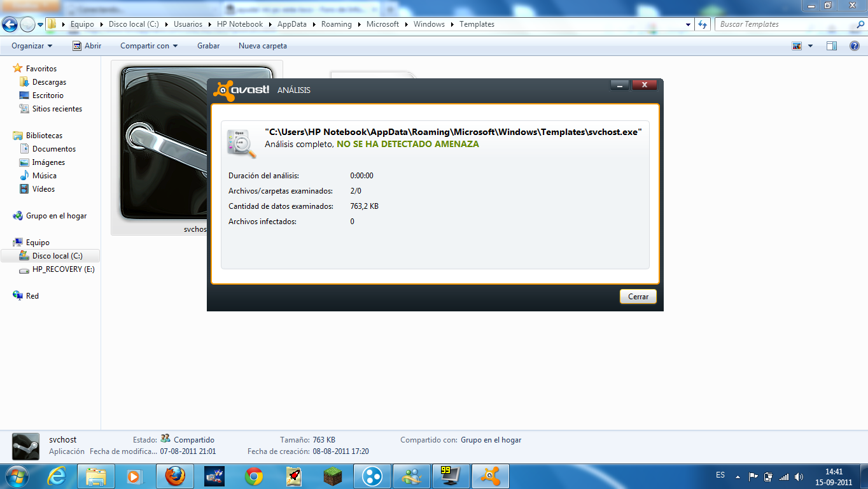Open the Organizar menu
Image resolution: width=868 pixels, height=489 pixels.
click(x=32, y=46)
